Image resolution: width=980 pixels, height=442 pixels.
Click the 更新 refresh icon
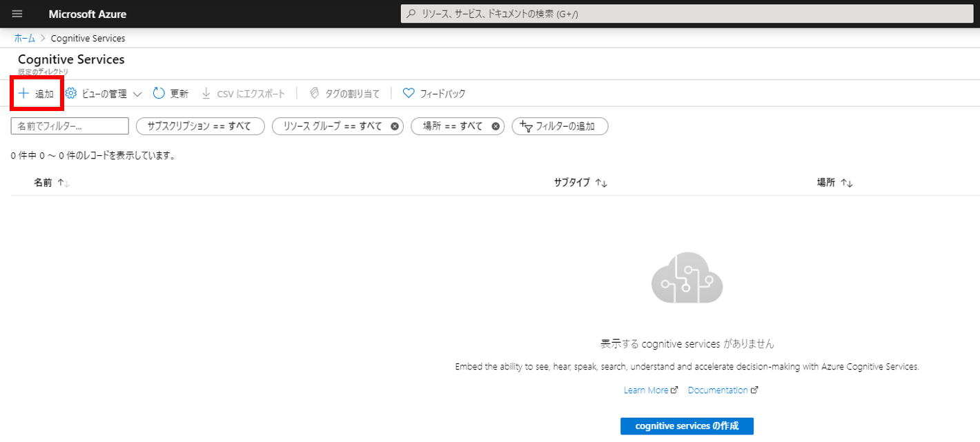click(159, 93)
